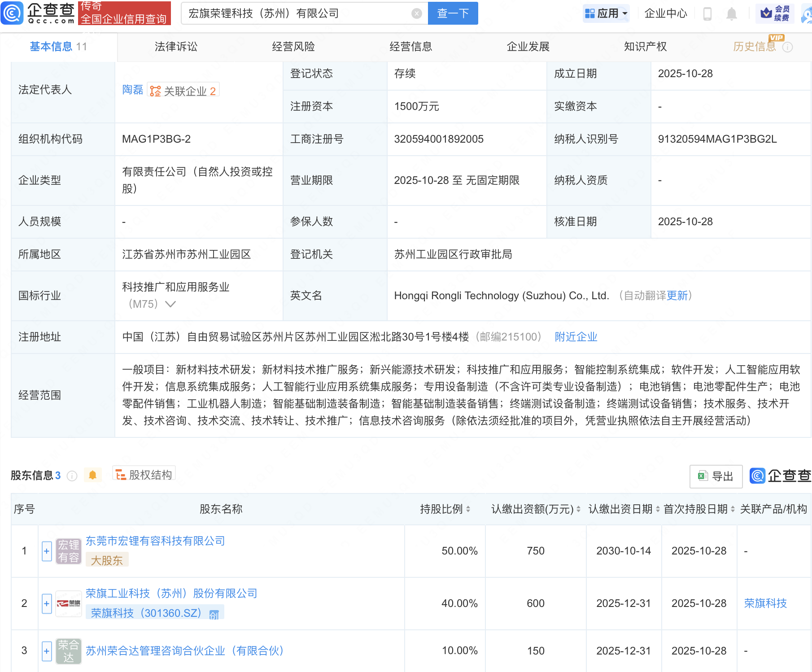The height and width of the screenshot is (672, 812).
Task: Click the 查一下 search button
Action: [x=452, y=13]
